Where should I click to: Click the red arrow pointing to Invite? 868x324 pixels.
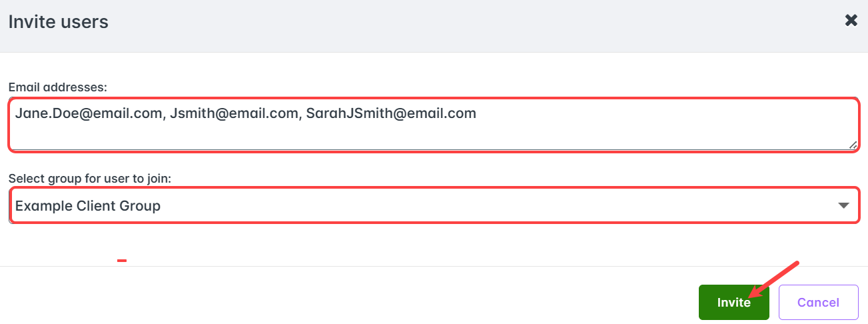774,279
